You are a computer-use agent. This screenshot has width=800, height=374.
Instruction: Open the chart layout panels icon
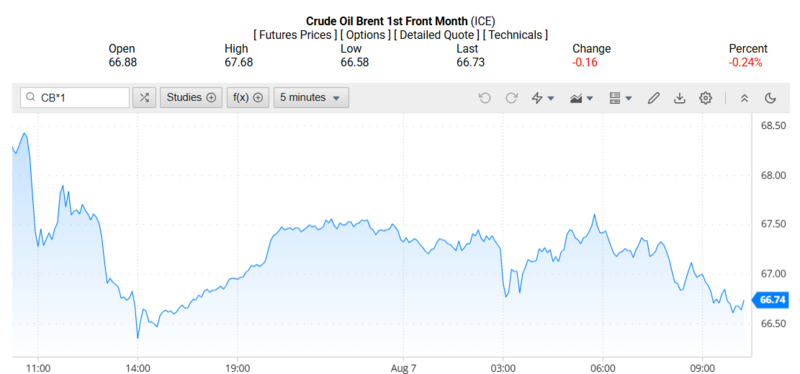620,98
